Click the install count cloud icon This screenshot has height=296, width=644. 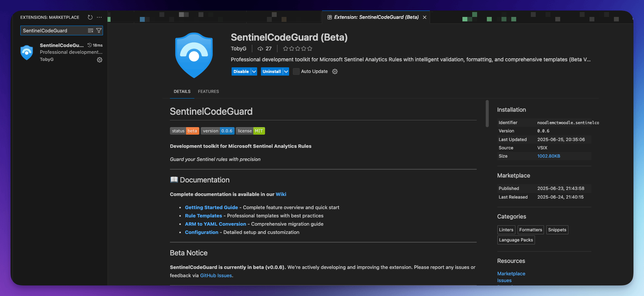click(260, 49)
